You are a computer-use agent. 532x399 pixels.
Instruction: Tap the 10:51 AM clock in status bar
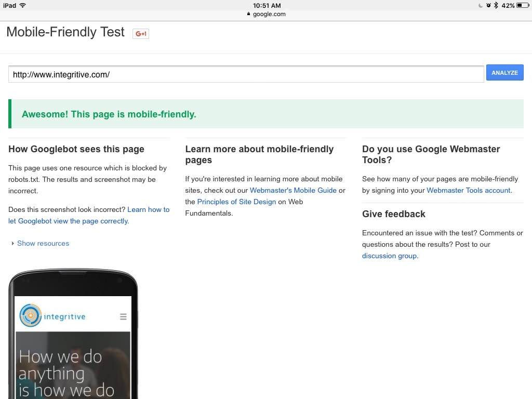(x=267, y=5)
